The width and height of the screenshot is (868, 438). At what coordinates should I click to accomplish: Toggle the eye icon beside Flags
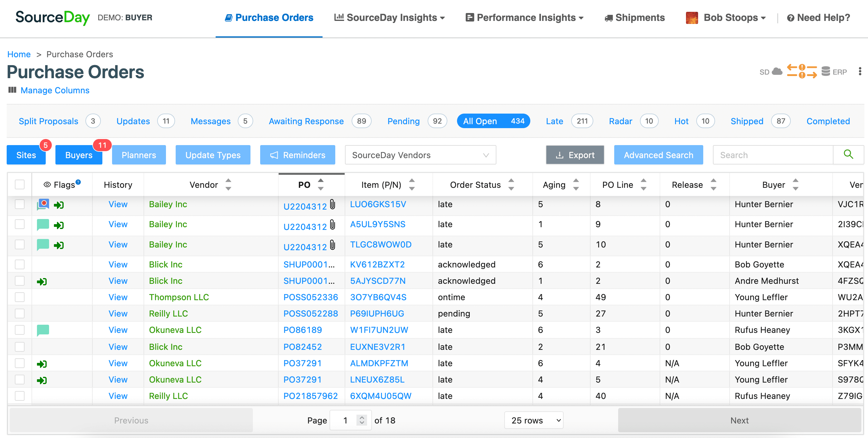point(47,185)
